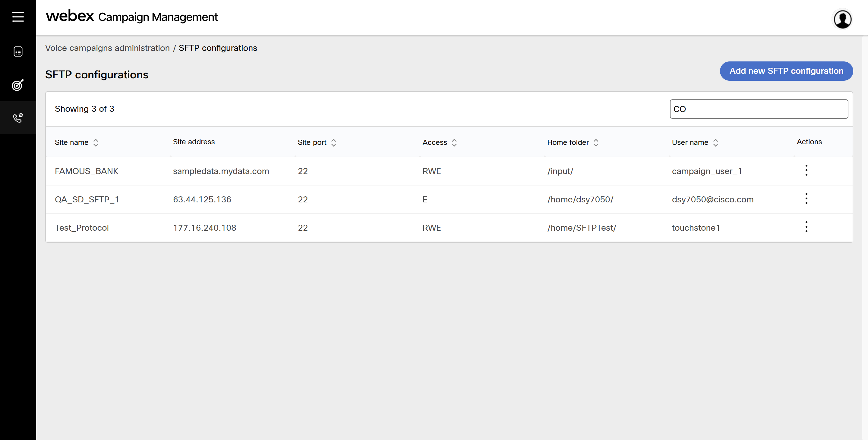The width and height of the screenshot is (868, 440).
Task: Click the list report sidebar icon
Action: tap(18, 51)
